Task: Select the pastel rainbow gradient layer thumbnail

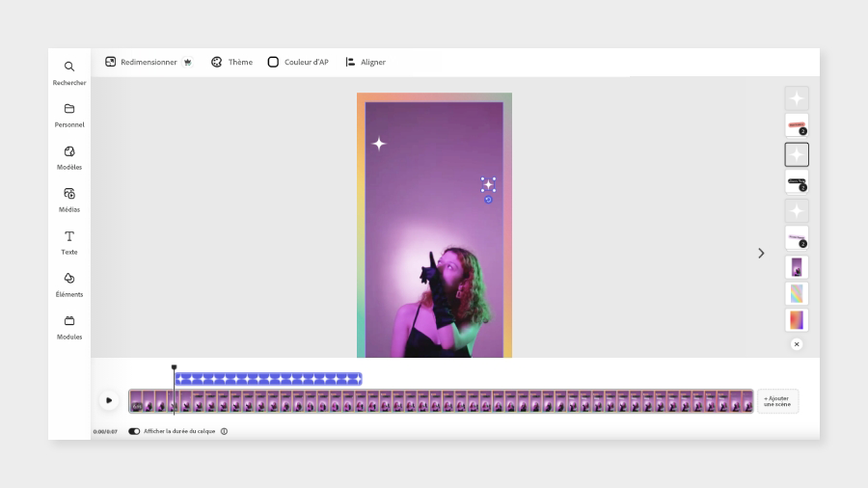Action: (797, 294)
